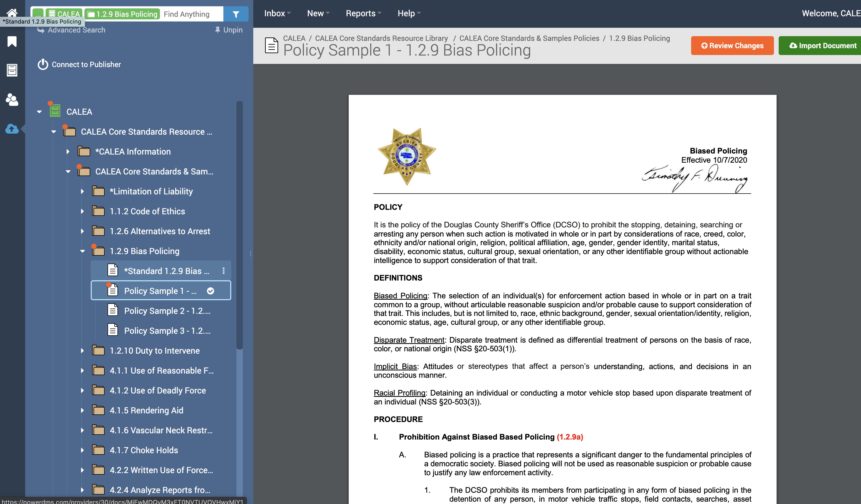Open the New menu
Image resolution: width=861 pixels, height=504 pixels.
coord(318,13)
